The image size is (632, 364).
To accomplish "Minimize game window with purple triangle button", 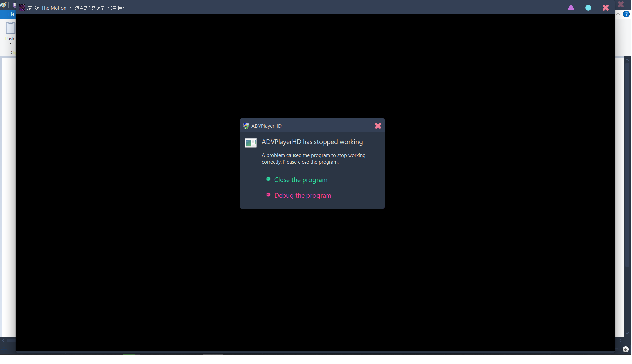I will tap(571, 8).
